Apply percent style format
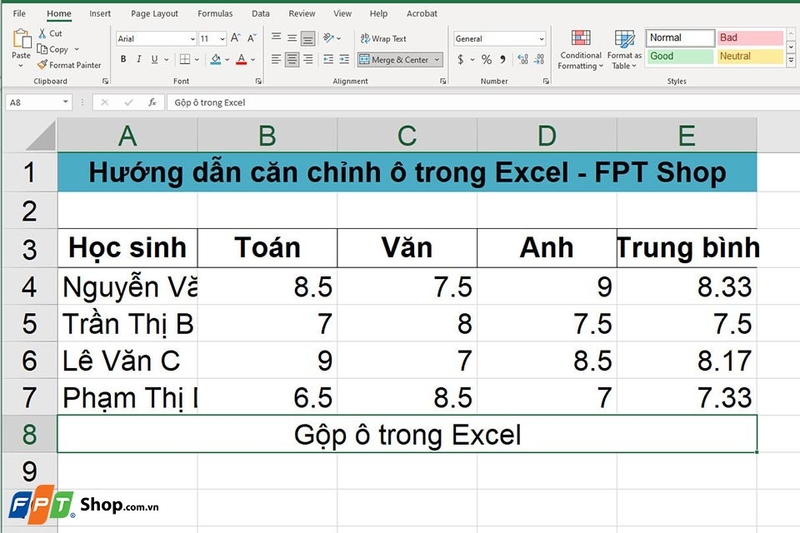The height and width of the screenshot is (533, 800). [487, 60]
